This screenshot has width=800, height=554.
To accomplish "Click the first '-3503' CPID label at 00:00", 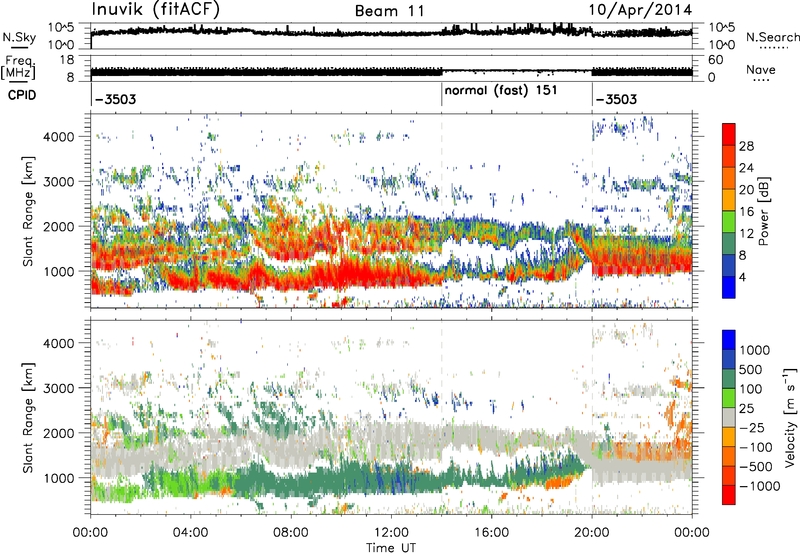I will pos(116,99).
